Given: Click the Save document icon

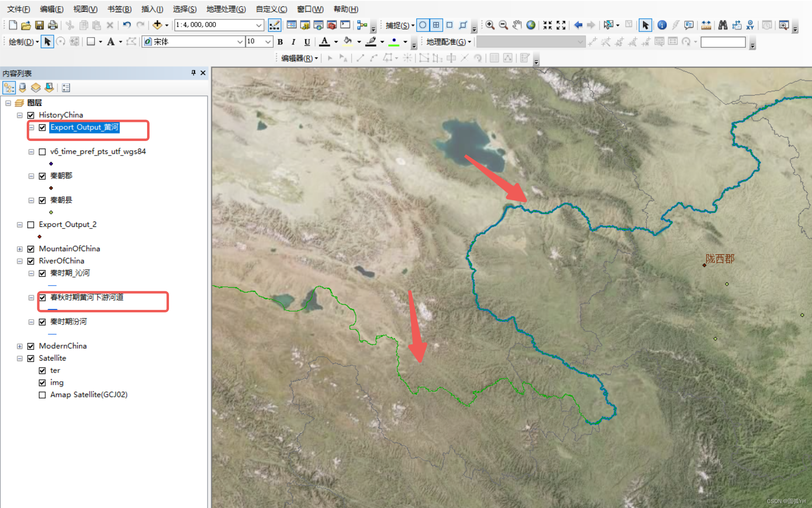Looking at the screenshot, I should 39,25.
